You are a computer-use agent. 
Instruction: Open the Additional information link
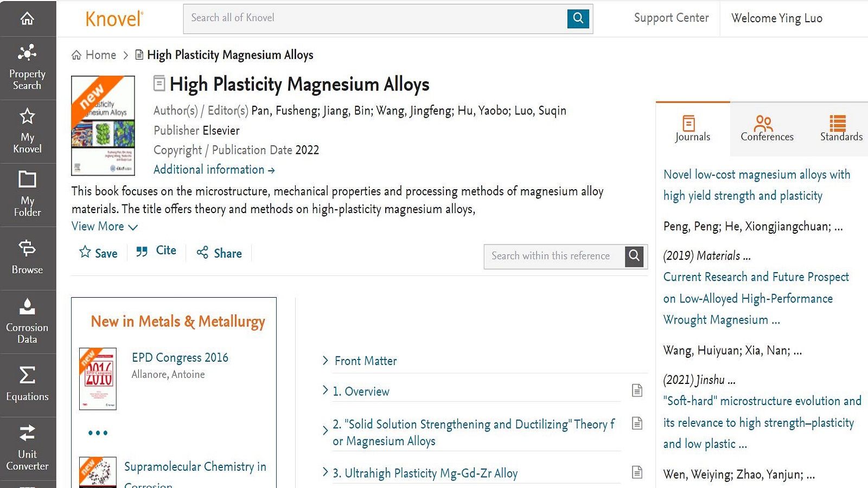[214, 170]
